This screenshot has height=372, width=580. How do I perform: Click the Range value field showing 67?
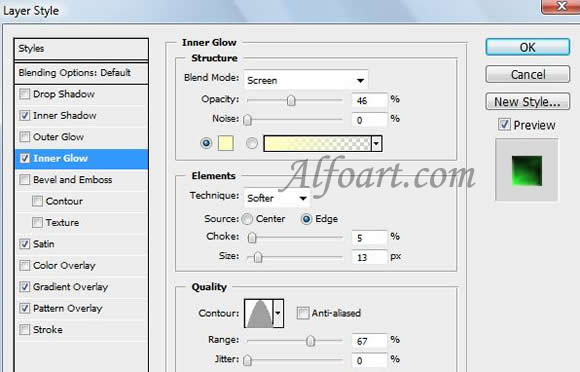369,341
